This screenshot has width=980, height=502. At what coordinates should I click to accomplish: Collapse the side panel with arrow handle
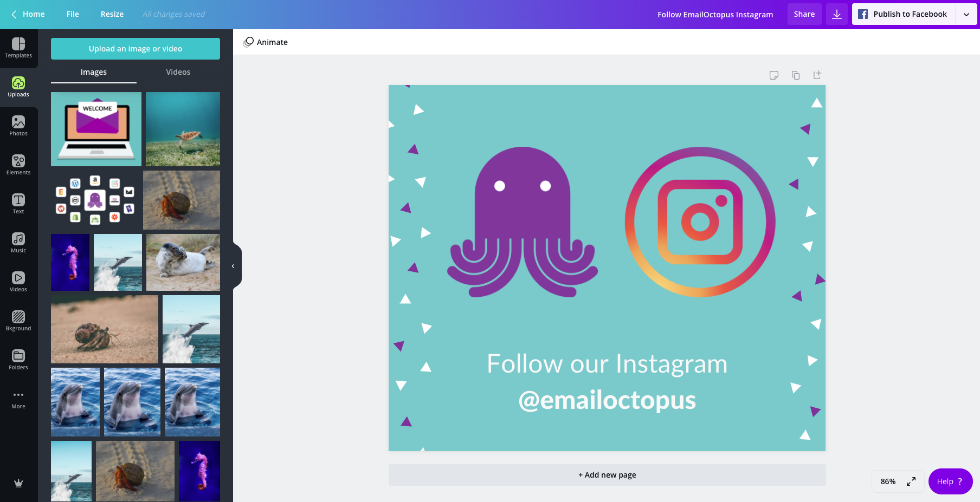[x=234, y=266]
